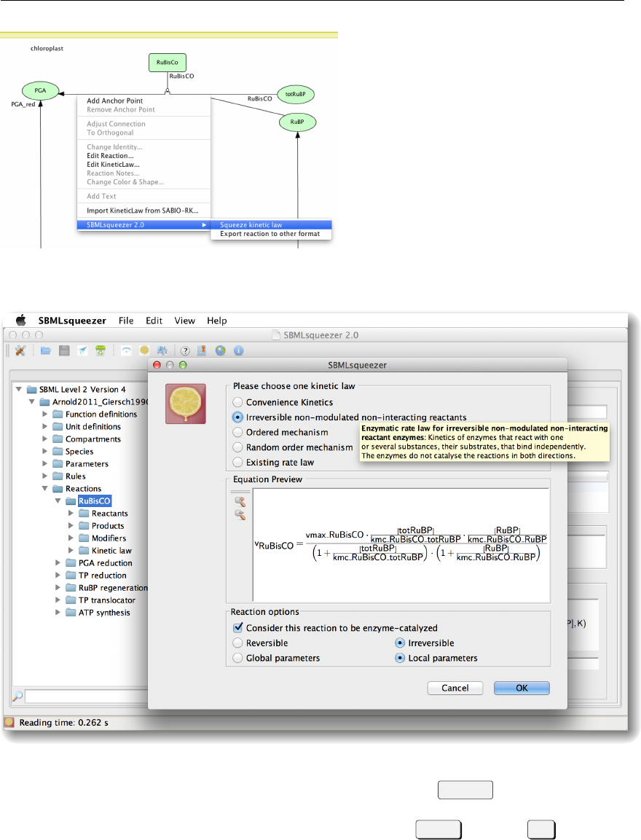Click the folder icon of Rules

58,476
